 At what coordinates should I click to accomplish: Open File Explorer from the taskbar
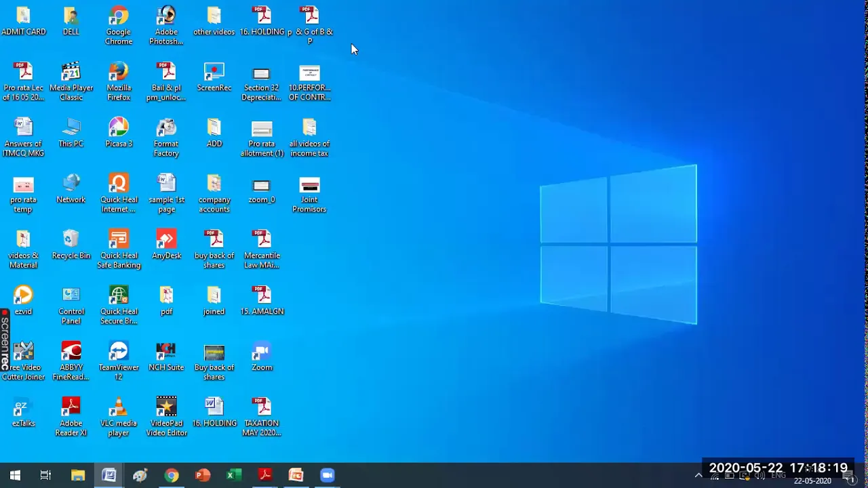pyautogui.click(x=78, y=475)
